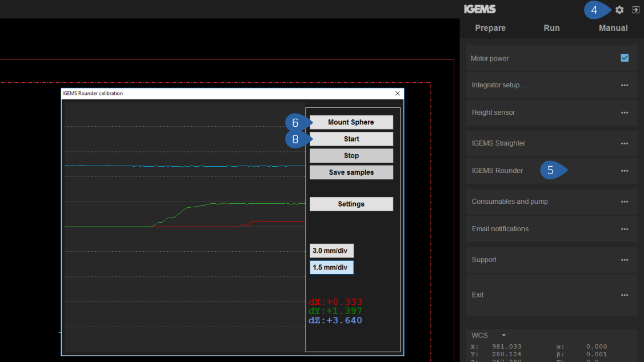Open IGEMS Straighter ellipsis menu
Viewport: 644px width, 362px height.
tap(624, 144)
